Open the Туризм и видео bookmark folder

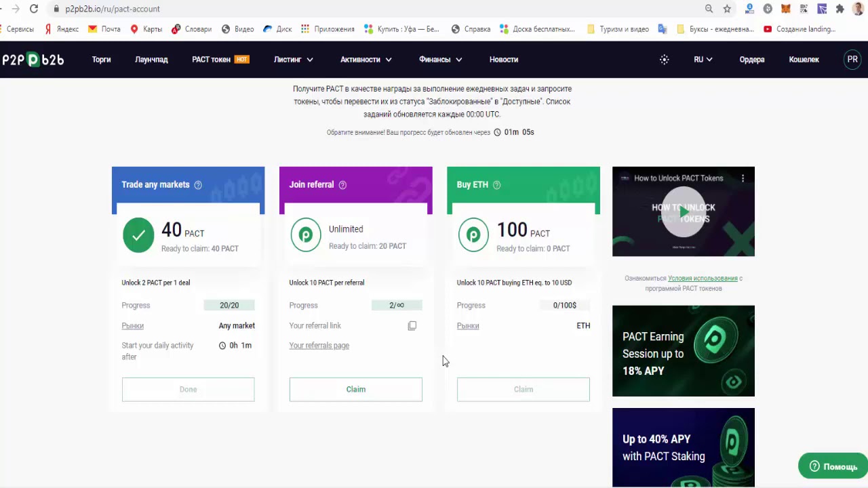pyautogui.click(x=617, y=29)
